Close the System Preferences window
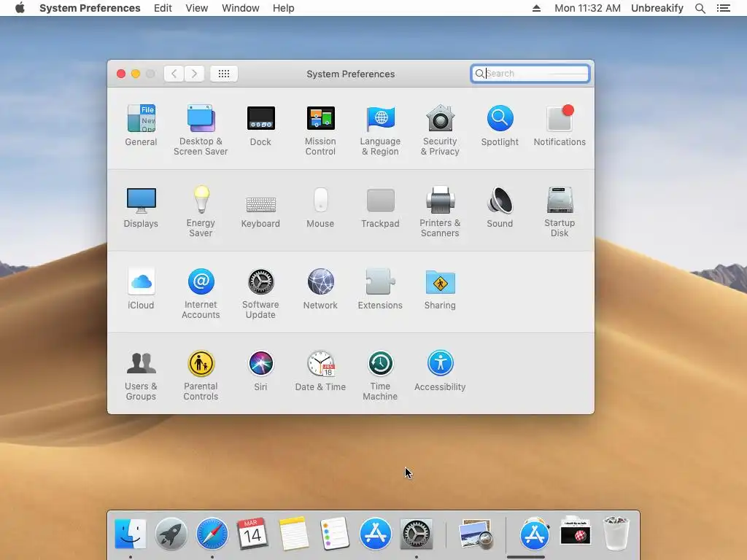747x560 pixels. (x=121, y=74)
